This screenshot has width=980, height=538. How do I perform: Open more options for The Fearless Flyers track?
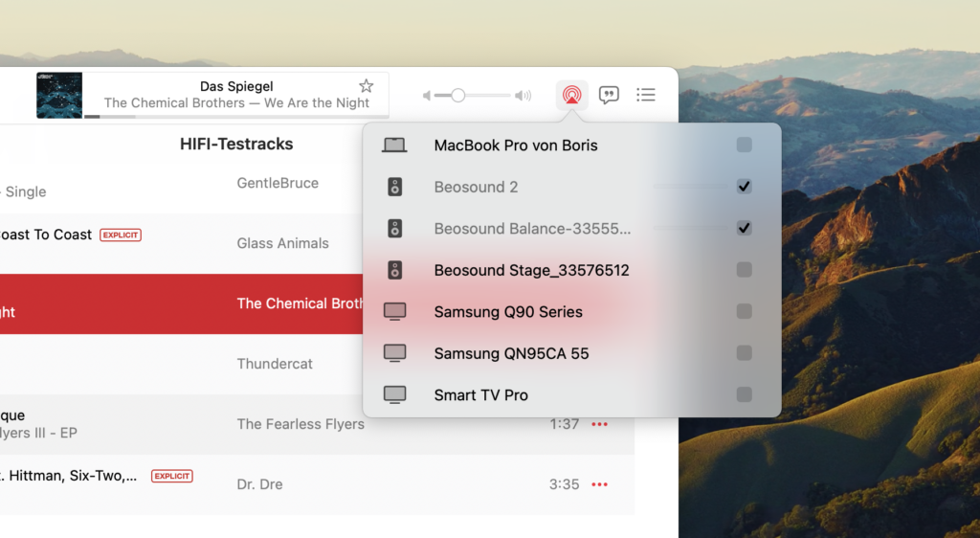[x=599, y=424]
